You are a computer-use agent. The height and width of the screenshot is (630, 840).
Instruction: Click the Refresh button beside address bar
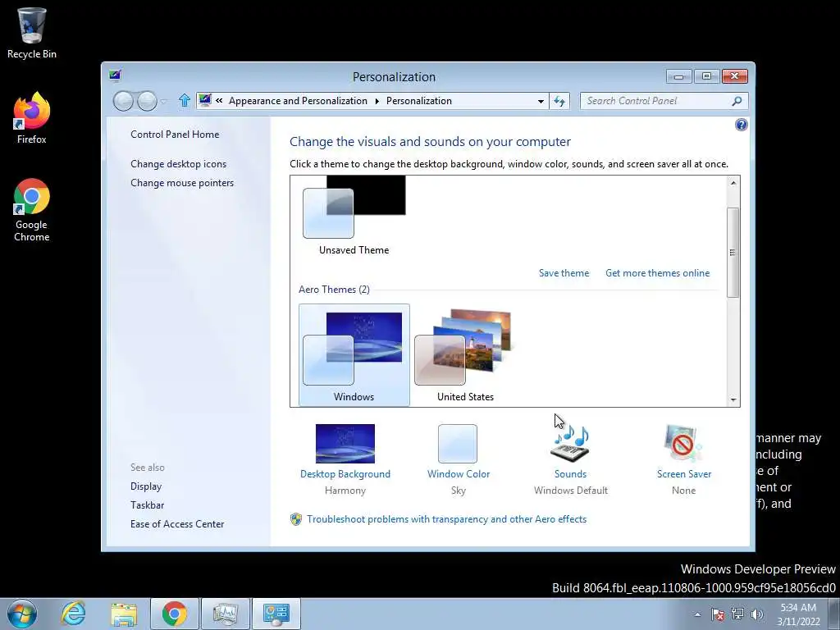coord(559,101)
